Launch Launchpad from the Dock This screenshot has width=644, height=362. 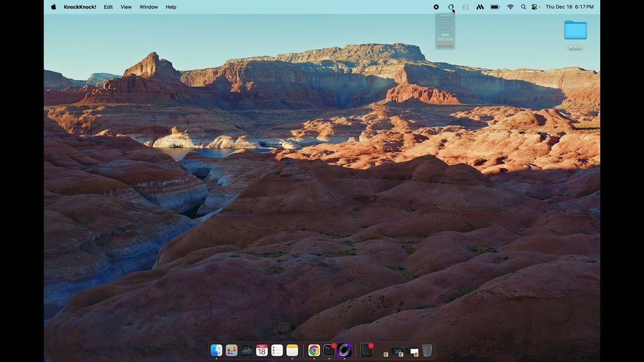231,350
